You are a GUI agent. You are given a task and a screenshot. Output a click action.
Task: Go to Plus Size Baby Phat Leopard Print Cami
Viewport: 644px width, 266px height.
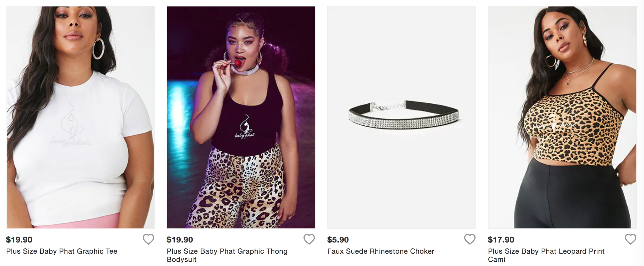(546, 255)
